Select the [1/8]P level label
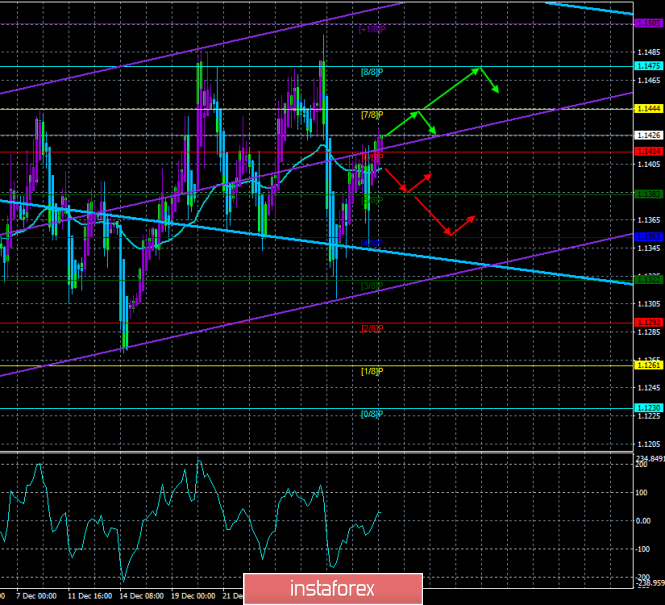The width and height of the screenshot is (665, 605). click(x=371, y=372)
